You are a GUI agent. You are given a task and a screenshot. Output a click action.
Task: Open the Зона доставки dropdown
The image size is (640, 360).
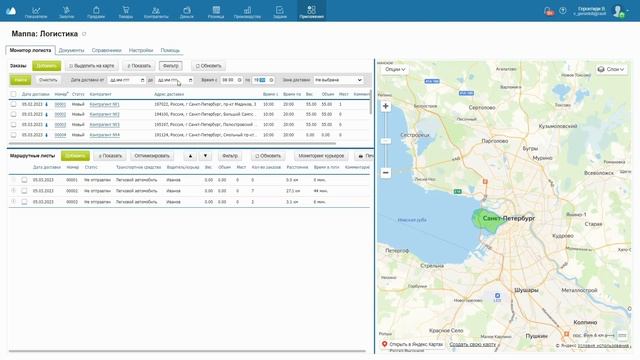click(338, 80)
